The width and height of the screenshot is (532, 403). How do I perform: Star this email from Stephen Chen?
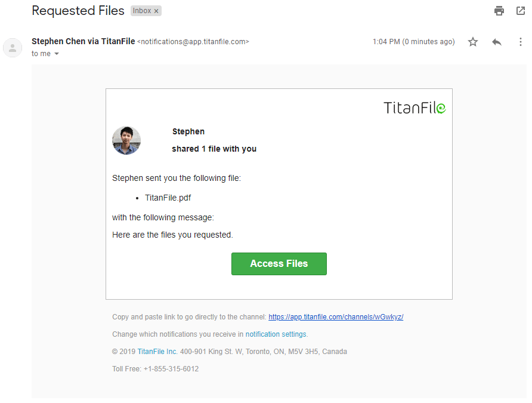click(472, 42)
